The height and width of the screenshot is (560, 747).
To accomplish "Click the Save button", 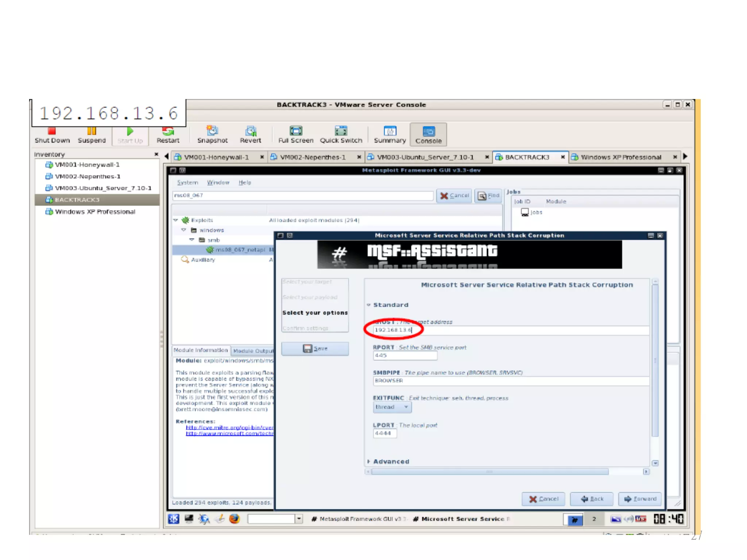I will coord(315,349).
